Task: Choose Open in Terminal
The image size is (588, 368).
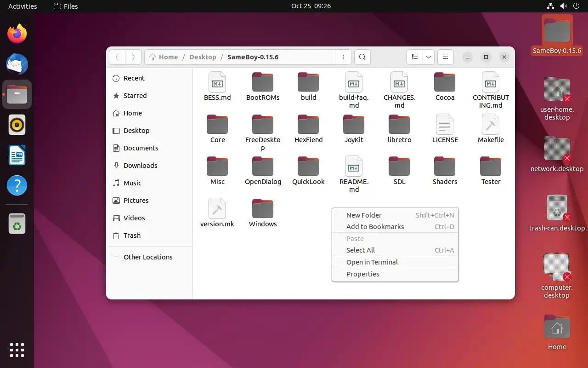Action: click(395, 262)
